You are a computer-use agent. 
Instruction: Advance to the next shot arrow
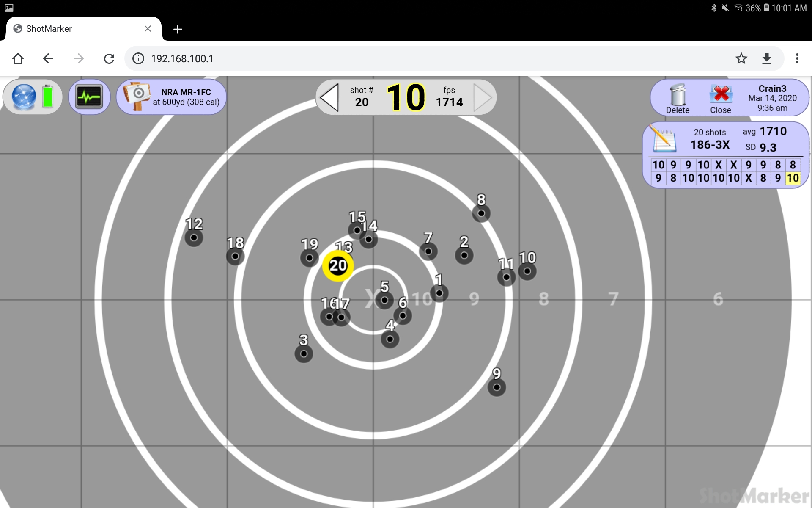point(482,97)
